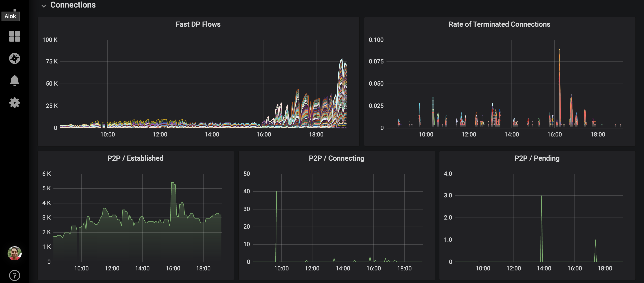
Task: Open Rate of Terminated Connections panel title
Action: 499,24
